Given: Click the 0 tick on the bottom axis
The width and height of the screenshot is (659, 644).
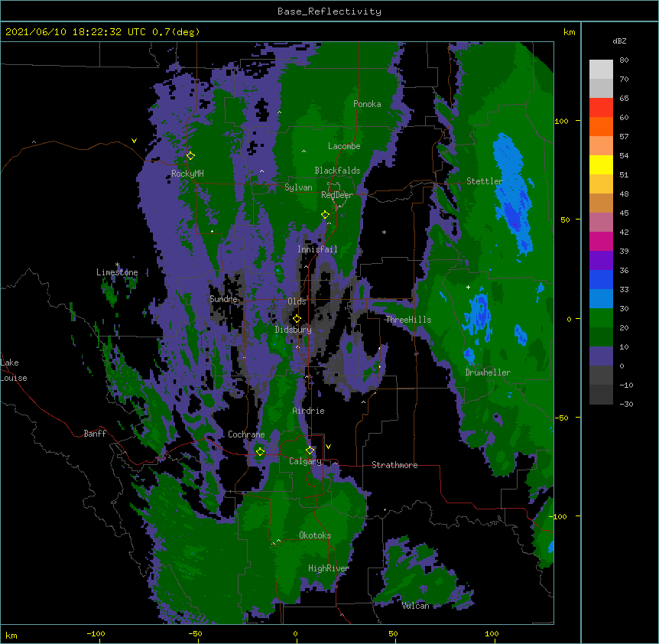Looking at the screenshot, I should (295, 633).
